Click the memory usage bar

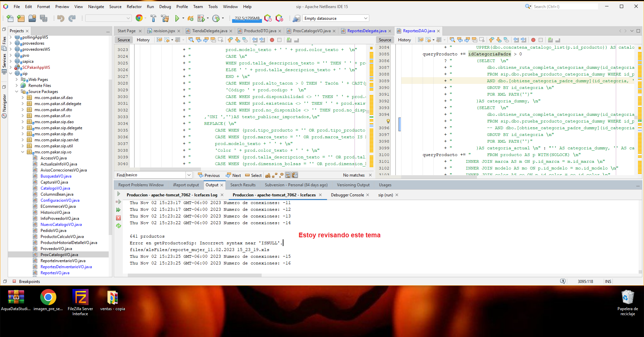247,18
